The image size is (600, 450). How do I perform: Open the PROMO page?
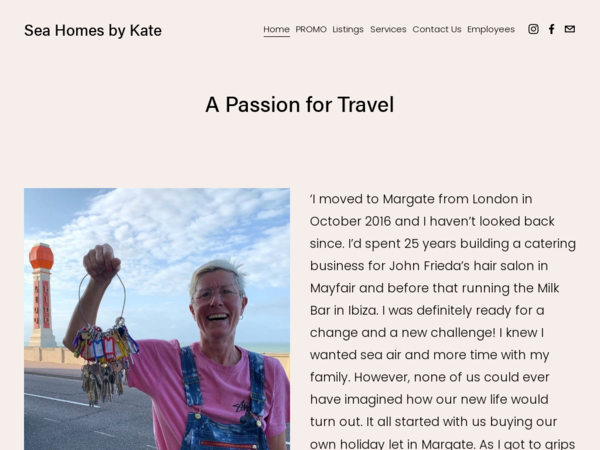pyautogui.click(x=311, y=29)
